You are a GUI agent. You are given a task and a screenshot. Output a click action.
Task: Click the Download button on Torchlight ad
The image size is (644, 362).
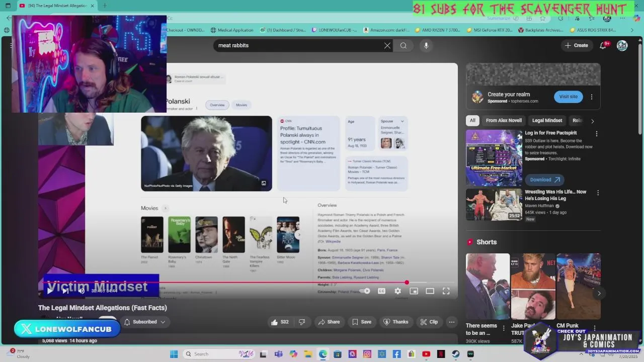click(x=545, y=179)
